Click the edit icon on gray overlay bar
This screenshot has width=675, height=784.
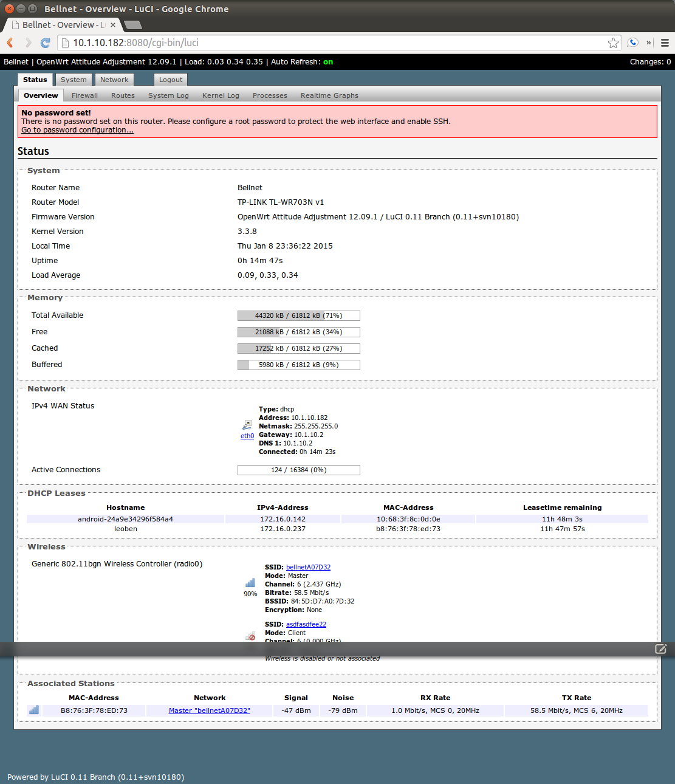pos(660,649)
